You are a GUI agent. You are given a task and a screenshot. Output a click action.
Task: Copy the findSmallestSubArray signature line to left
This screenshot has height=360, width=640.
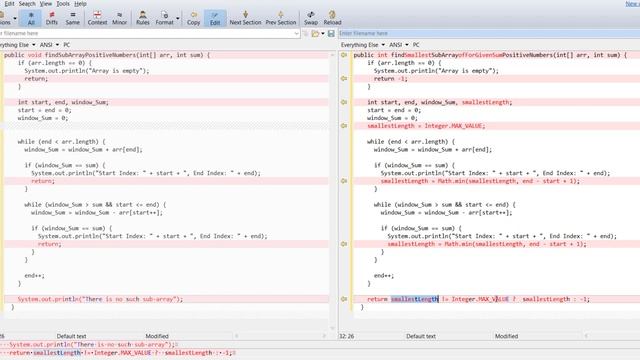click(344, 55)
